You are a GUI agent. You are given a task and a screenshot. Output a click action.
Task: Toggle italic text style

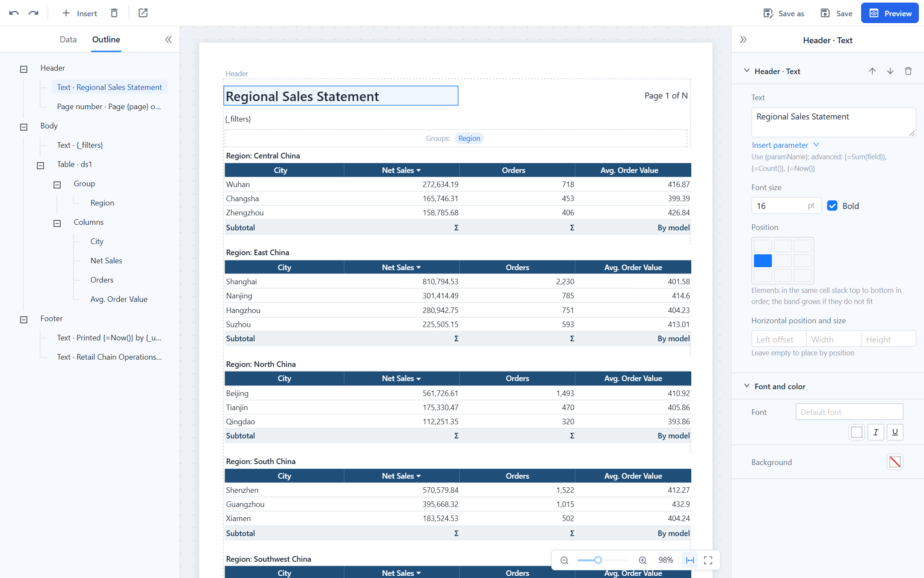pos(876,432)
